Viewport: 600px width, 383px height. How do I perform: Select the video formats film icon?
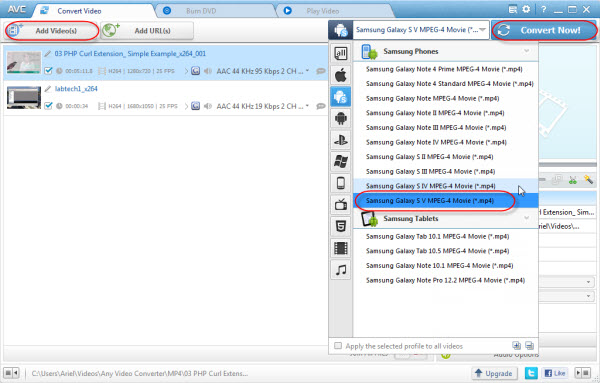[341, 248]
